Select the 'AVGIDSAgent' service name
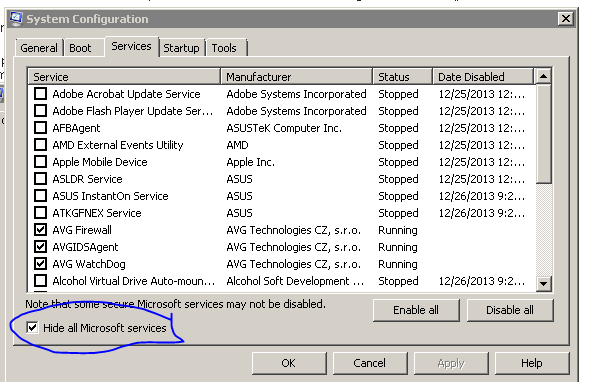 pos(86,247)
